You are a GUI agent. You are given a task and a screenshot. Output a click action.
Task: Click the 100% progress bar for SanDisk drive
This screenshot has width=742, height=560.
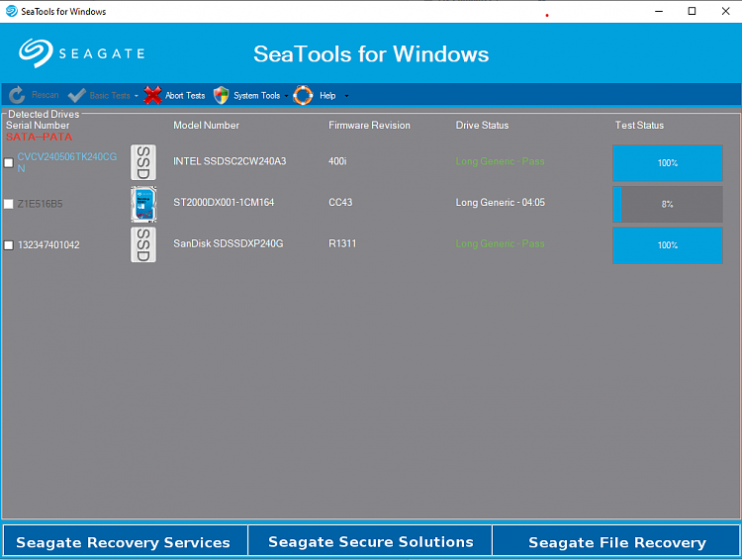coord(668,245)
